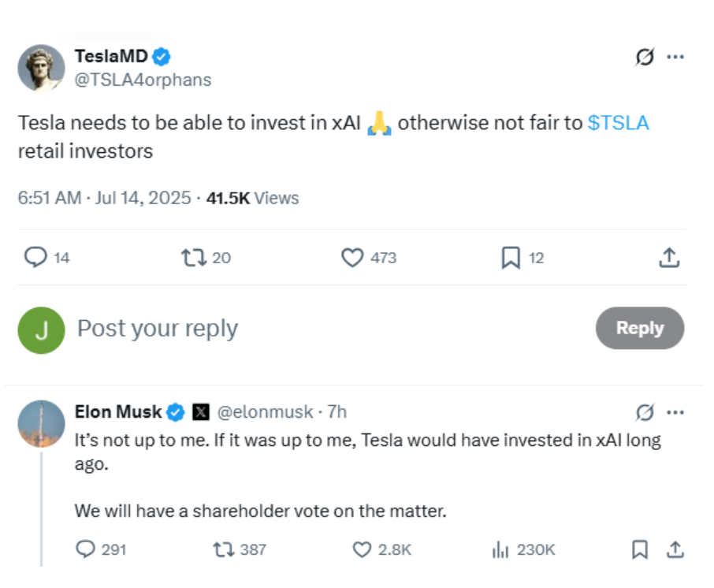Reply to Elon Musk's comment with 291 replies
The width and height of the screenshot is (714, 588).
[x=85, y=549]
